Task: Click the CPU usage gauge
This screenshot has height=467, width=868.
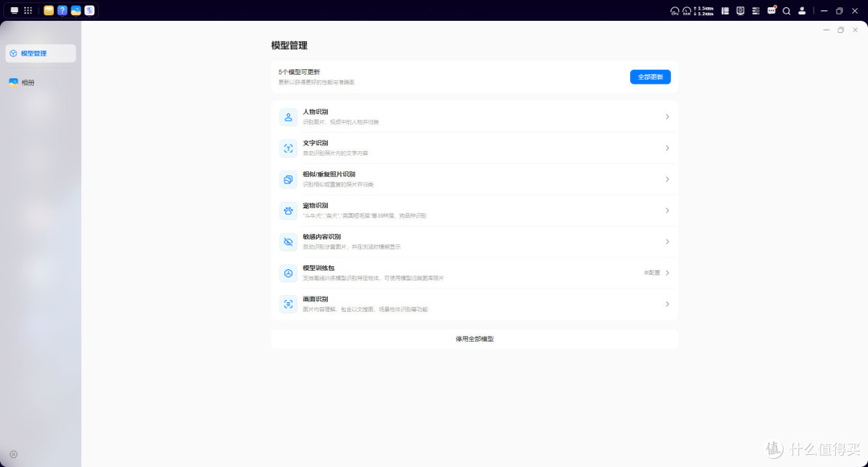Action: click(674, 10)
